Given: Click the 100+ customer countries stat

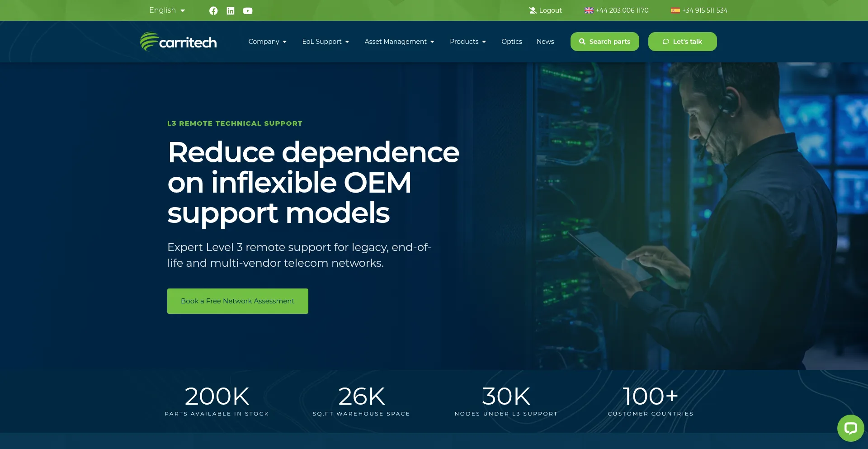Looking at the screenshot, I should click(651, 401).
